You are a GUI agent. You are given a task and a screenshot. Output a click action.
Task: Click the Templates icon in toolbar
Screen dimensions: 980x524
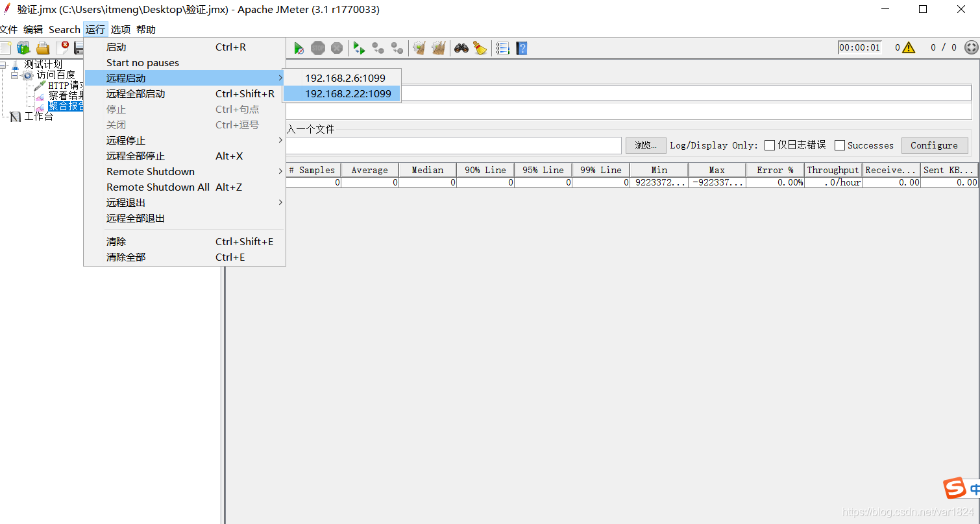23,48
